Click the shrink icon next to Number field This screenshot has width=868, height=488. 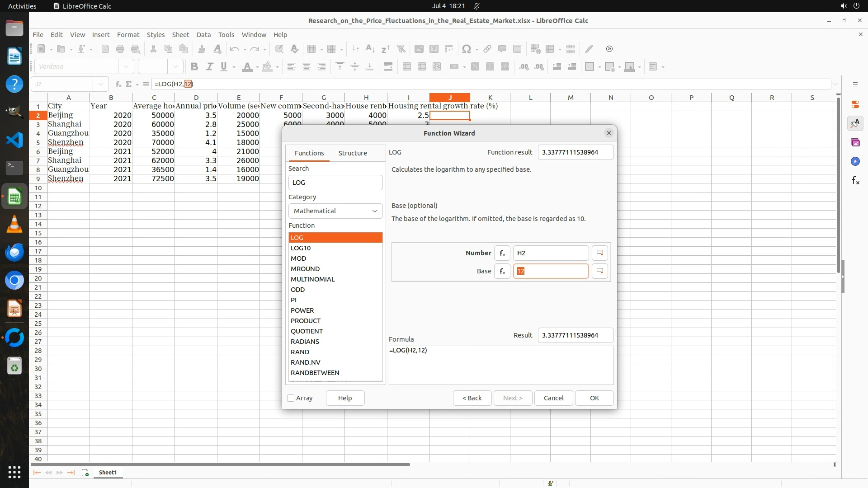600,253
